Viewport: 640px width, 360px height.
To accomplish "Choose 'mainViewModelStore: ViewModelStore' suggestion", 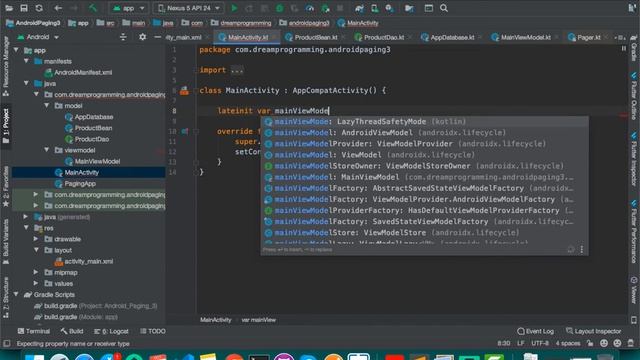I will (424, 233).
